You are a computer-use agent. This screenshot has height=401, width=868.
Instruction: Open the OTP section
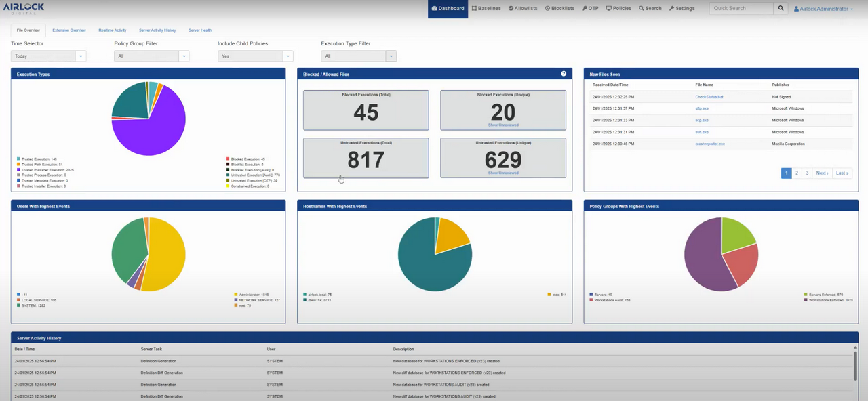(x=589, y=8)
